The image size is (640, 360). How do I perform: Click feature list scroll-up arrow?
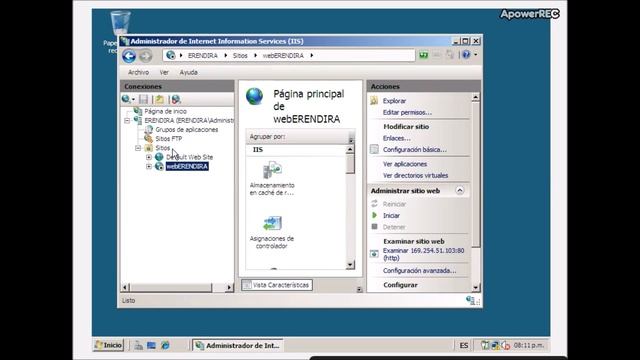[x=350, y=150]
